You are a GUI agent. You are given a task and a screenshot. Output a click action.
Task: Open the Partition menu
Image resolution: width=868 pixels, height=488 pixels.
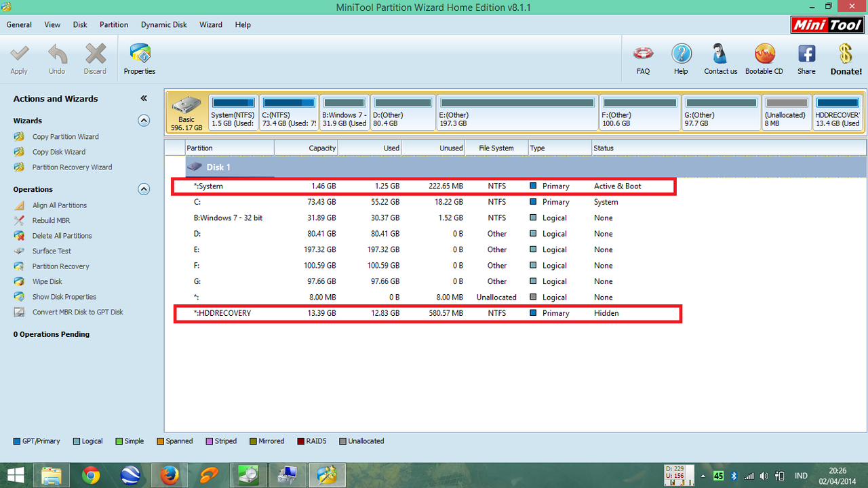[114, 24]
